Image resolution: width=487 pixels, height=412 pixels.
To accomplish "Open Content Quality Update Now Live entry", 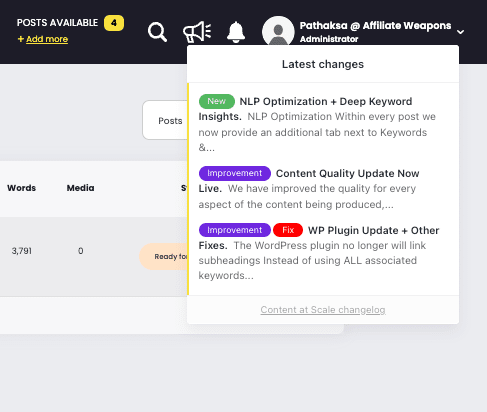I will coord(318,188).
